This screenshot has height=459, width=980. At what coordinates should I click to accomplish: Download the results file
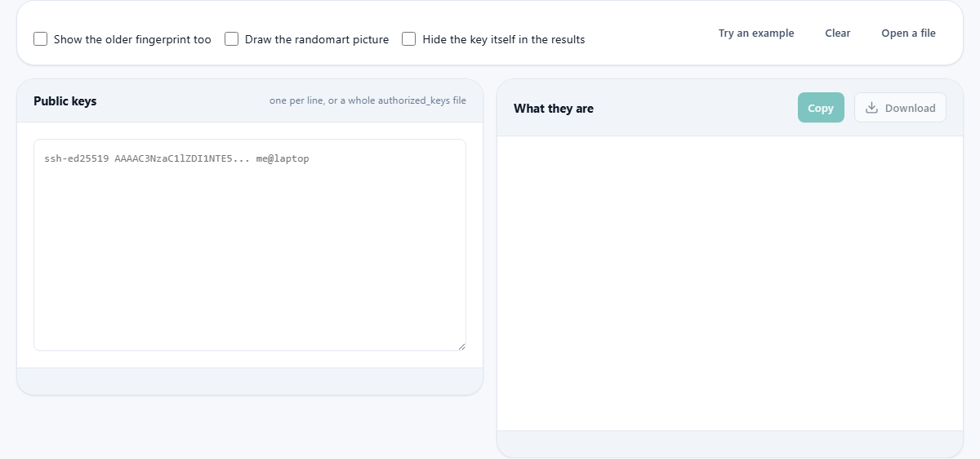pyautogui.click(x=900, y=108)
